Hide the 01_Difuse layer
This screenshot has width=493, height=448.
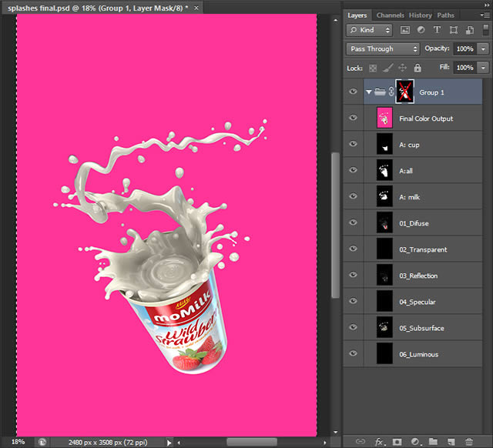(x=353, y=222)
